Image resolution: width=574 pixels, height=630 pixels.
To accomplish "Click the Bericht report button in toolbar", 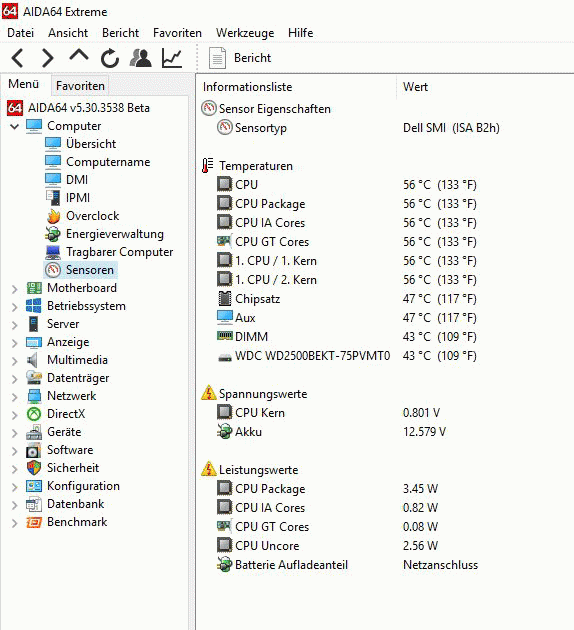I will [x=240, y=58].
